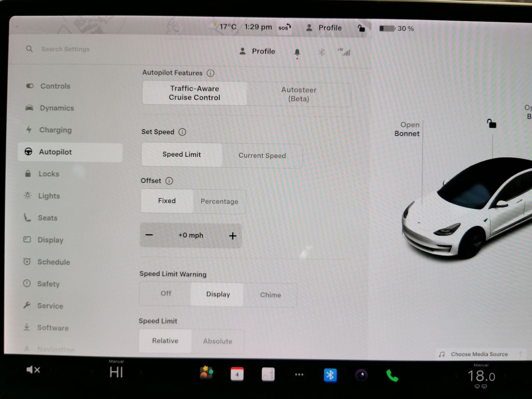This screenshot has width=532, height=399.
Task: Unmute the audio via the speaker icon
Action: (33, 370)
